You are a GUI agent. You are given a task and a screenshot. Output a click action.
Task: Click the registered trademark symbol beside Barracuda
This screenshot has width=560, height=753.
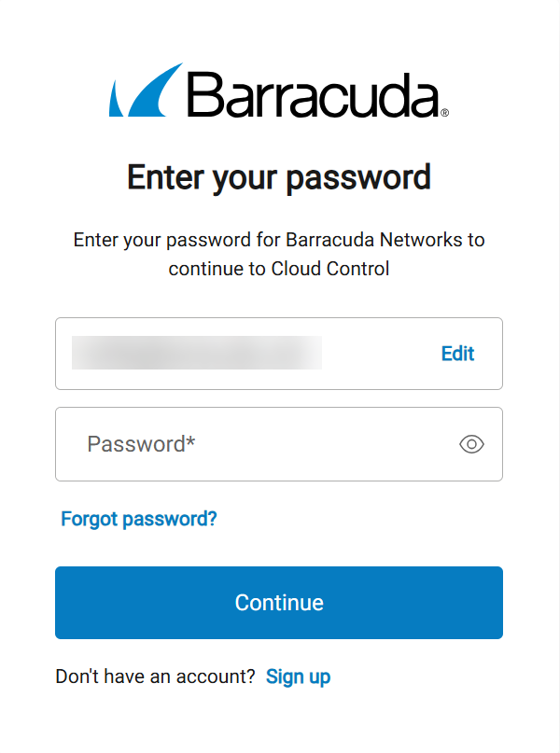point(444,113)
